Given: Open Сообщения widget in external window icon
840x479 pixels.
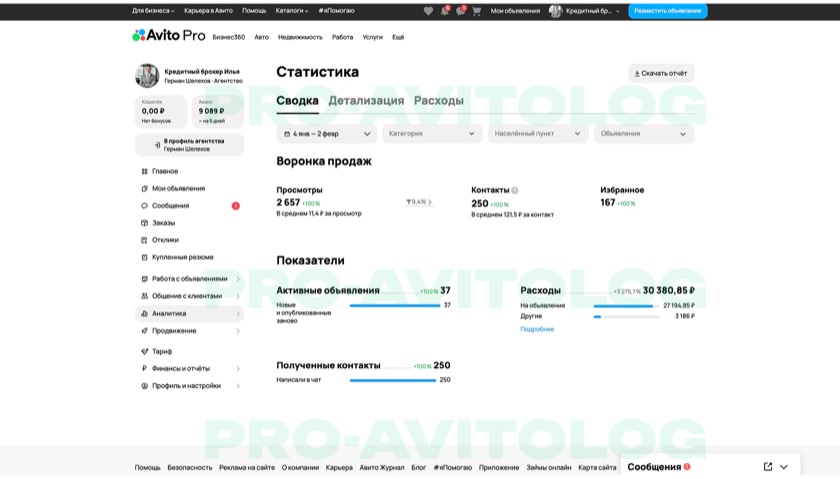Looking at the screenshot, I should tap(768, 467).
